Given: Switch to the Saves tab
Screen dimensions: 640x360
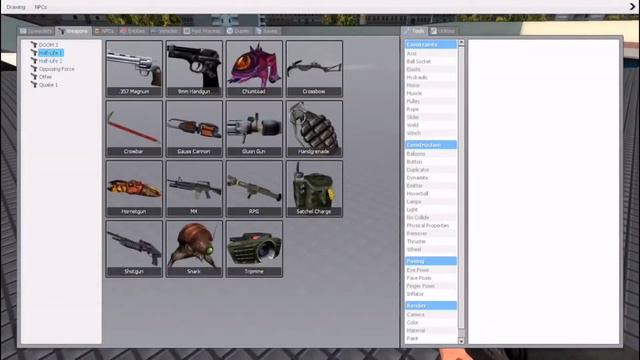Looking at the screenshot, I should [x=267, y=31].
